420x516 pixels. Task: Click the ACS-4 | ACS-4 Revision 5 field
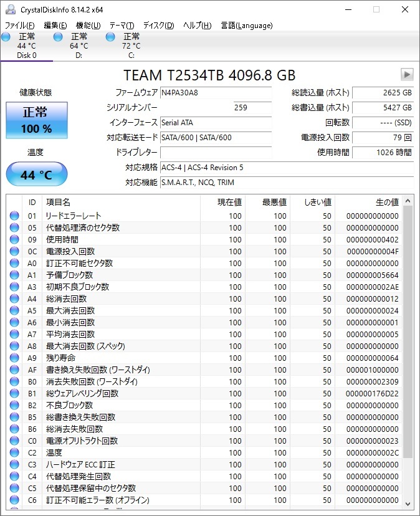coord(287,168)
